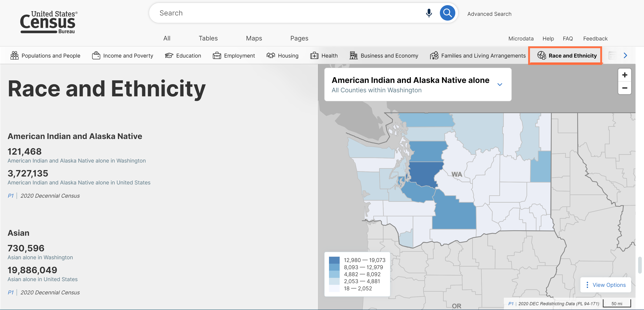The image size is (644, 310).
Task: Open the Education graduation cap icon
Action: click(169, 56)
